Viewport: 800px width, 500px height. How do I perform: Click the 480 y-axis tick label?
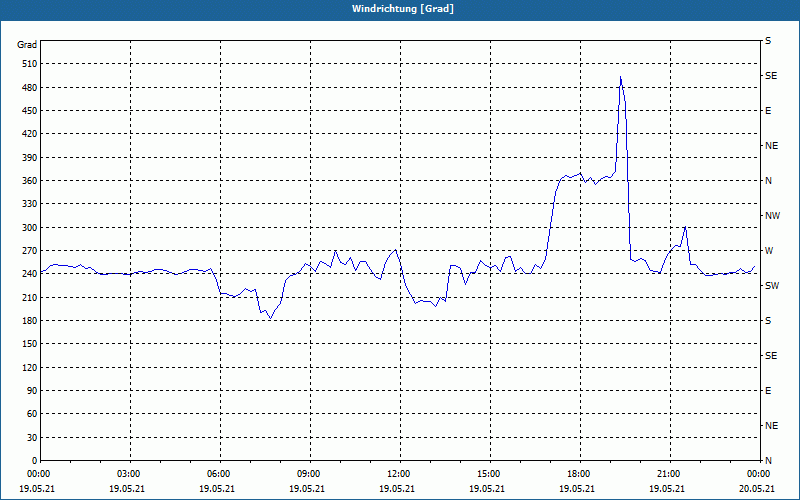[x=30, y=88]
